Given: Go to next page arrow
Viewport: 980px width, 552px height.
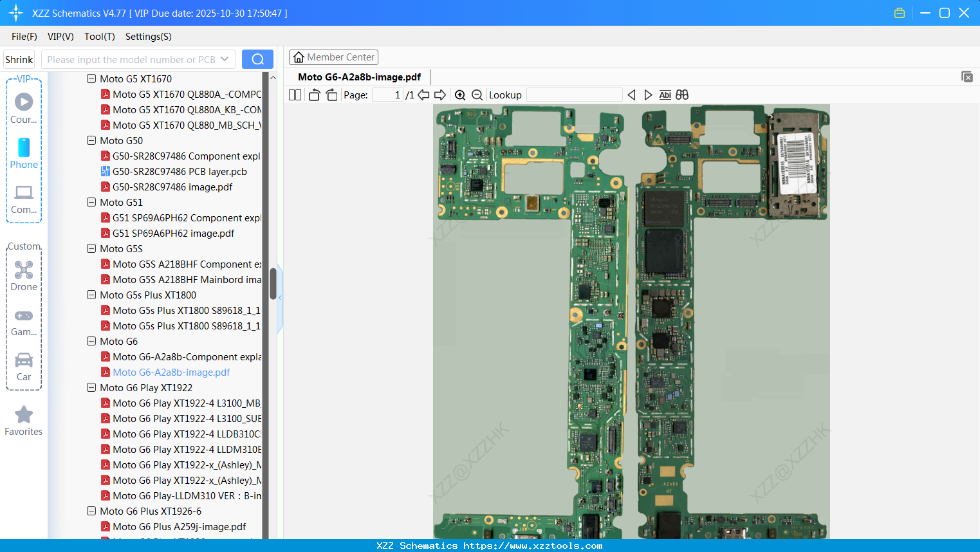Looking at the screenshot, I should (440, 95).
